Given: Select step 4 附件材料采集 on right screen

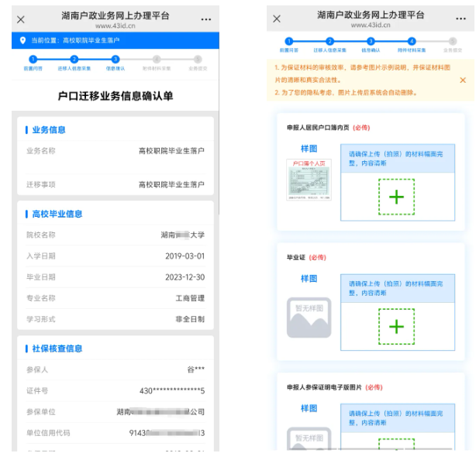Looking at the screenshot, I should coord(412,42).
